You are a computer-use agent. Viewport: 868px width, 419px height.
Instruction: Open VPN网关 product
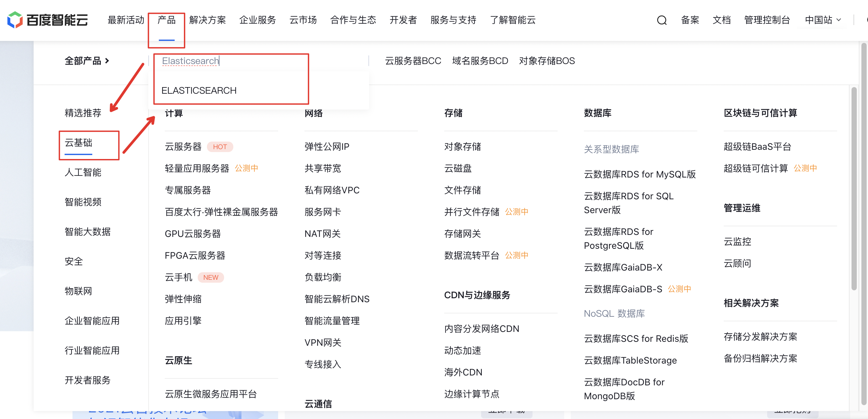pyautogui.click(x=323, y=342)
